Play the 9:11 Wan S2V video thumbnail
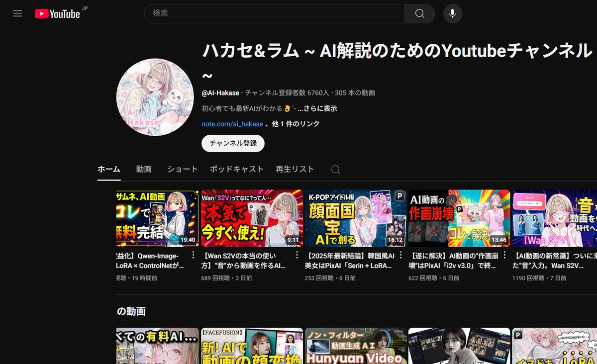The height and width of the screenshot is (364, 597). (x=252, y=218)
